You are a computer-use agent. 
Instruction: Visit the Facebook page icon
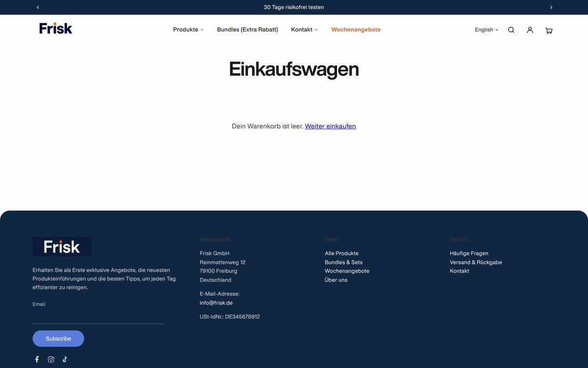tap(37, 359)
